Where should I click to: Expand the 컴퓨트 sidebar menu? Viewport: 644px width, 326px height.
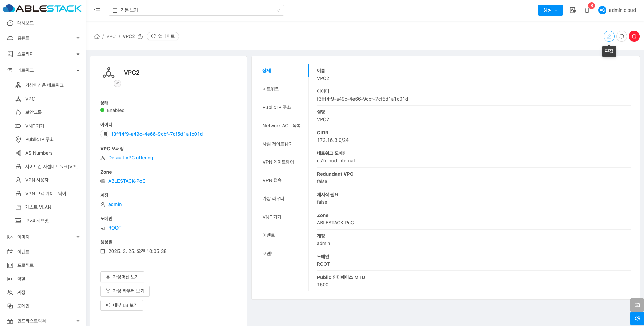point(43,38)
